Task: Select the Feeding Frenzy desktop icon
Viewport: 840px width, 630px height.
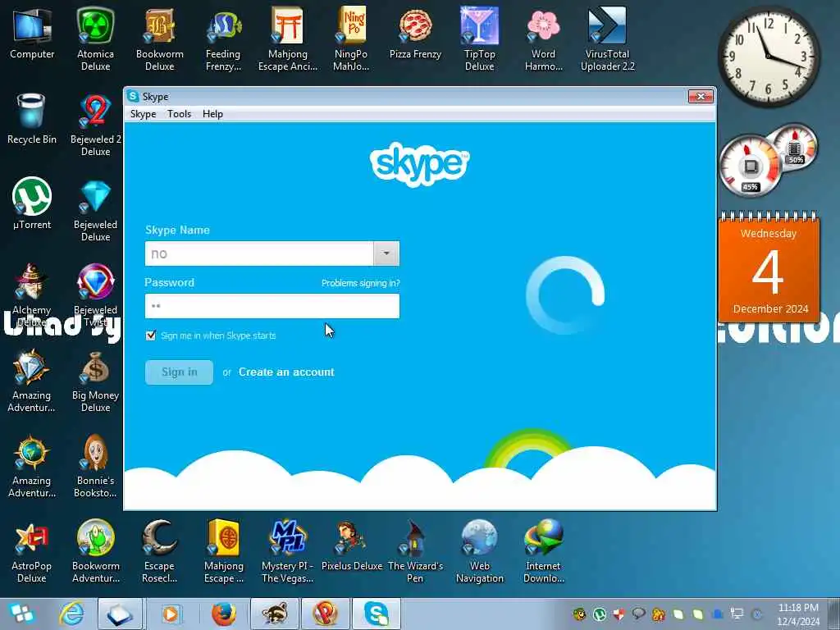Action: click(x=223, y=39)
